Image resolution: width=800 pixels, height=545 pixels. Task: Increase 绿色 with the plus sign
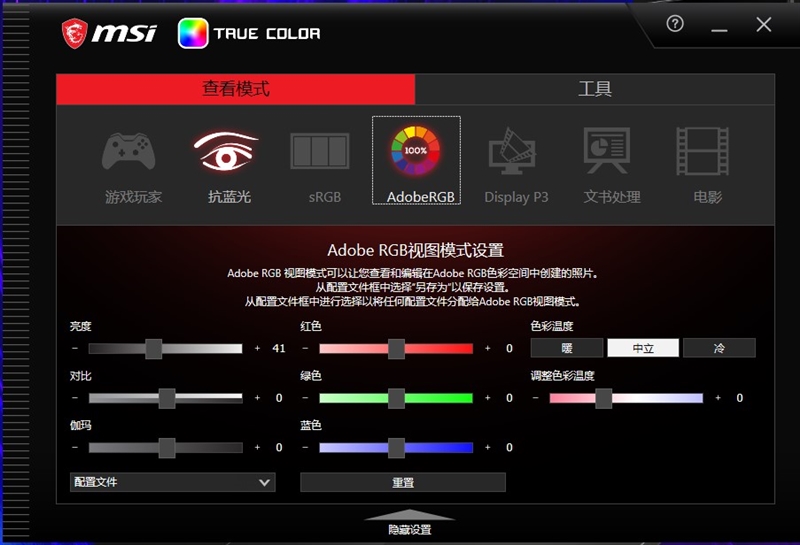click(x=488, y=398)
